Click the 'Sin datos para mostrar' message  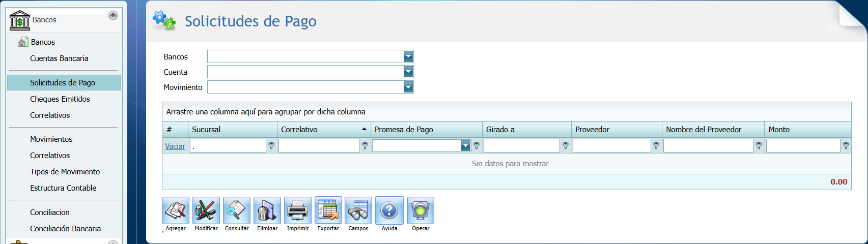[510, 164]
